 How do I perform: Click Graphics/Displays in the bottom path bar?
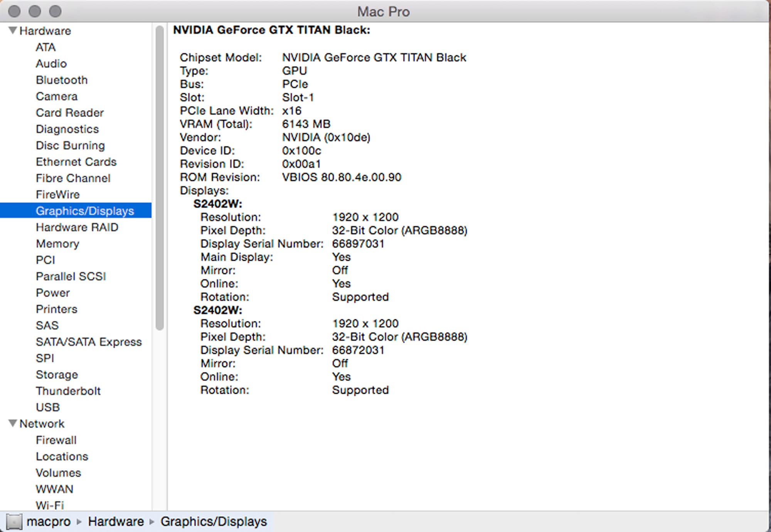(214, 522)
